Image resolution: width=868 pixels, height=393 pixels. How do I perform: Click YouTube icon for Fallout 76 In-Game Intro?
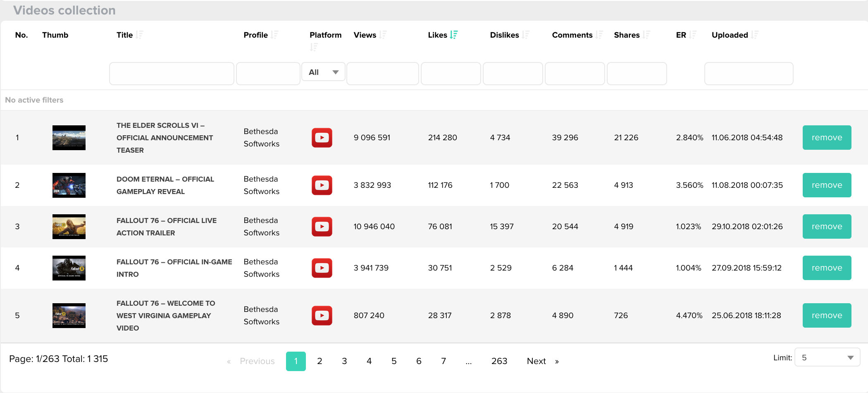(322, 268)
